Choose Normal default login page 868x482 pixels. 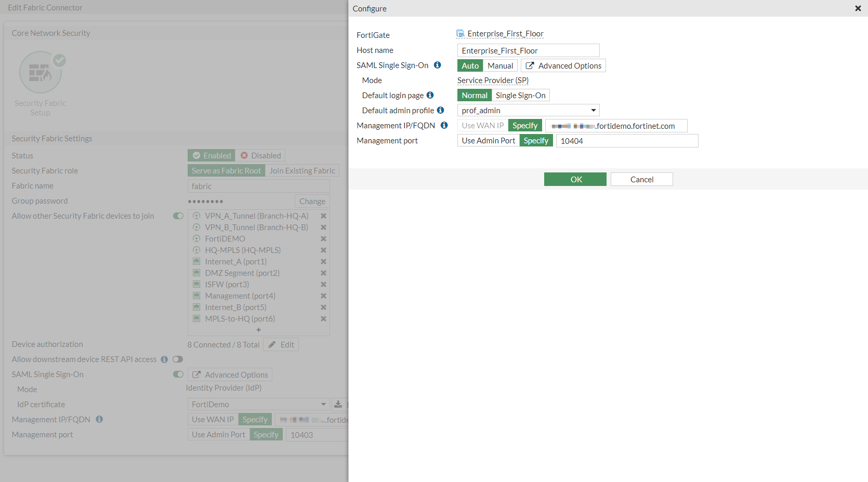[475, 96]
